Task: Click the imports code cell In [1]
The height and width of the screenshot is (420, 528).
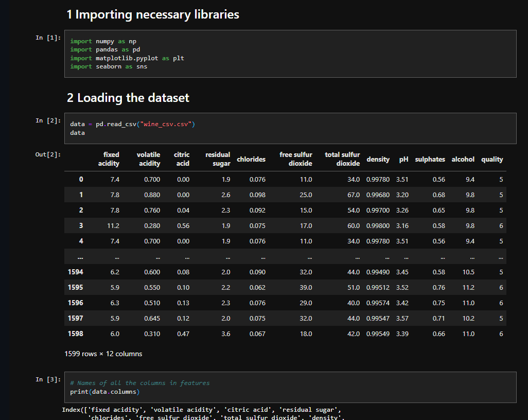Action: click(290, 54)
